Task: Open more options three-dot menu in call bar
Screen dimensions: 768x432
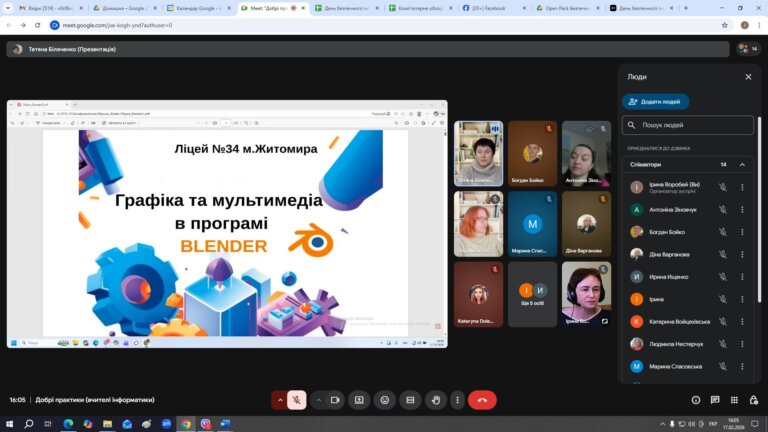Action: click(457, 400)
